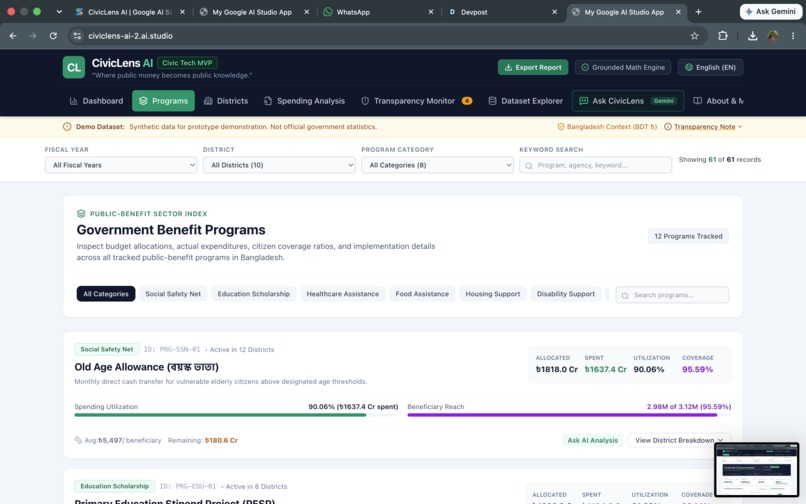Open tab search dropdown arrow
The width and height of the screenshot is (806, 504).
click(x=59, y=12)
